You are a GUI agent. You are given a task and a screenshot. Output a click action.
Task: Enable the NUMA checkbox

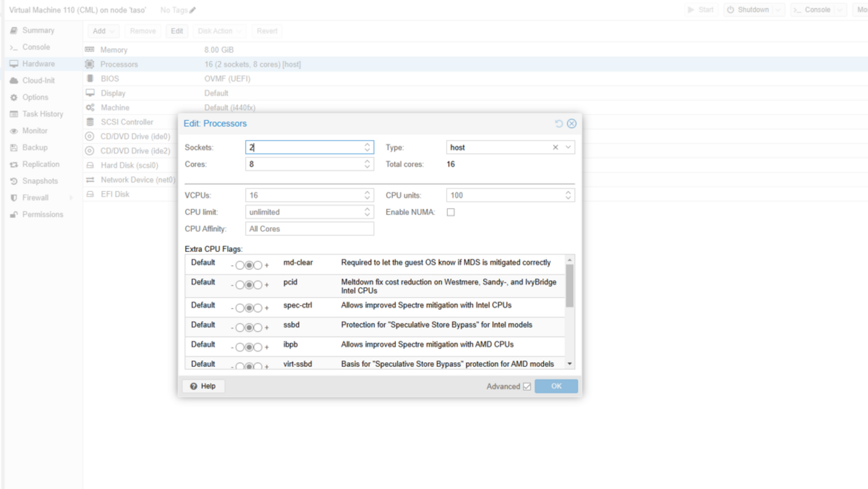[x=450, y=212]
